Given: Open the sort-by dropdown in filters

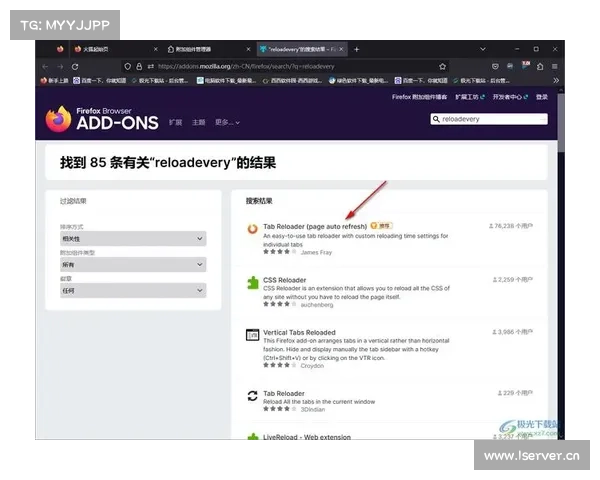Looking at the screenshot, I should coord(133,238).
